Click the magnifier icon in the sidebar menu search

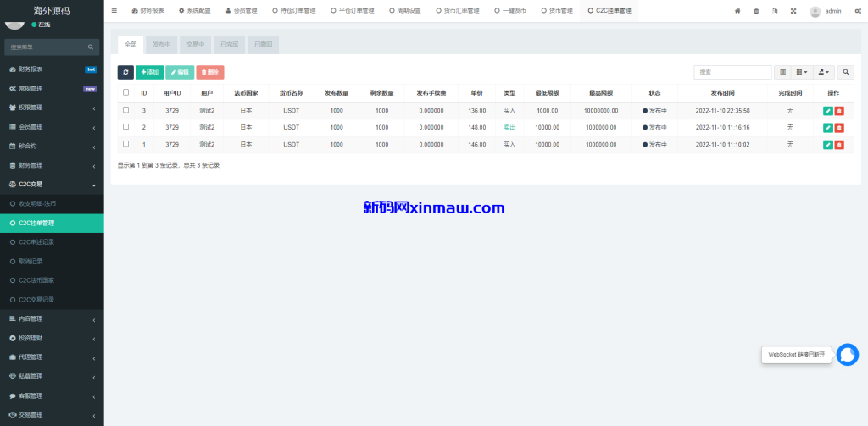(90, 47)
